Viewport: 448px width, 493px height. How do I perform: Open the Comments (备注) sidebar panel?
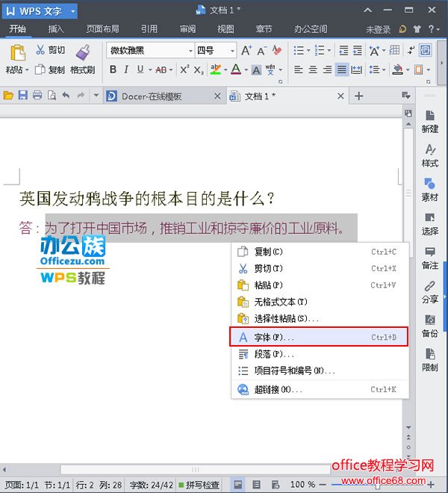point(430,258)
